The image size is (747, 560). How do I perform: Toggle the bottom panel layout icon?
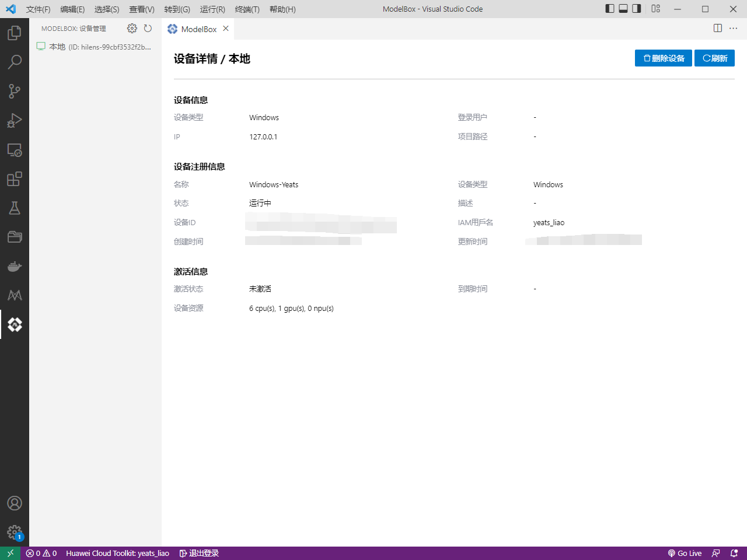click(623, 9)
